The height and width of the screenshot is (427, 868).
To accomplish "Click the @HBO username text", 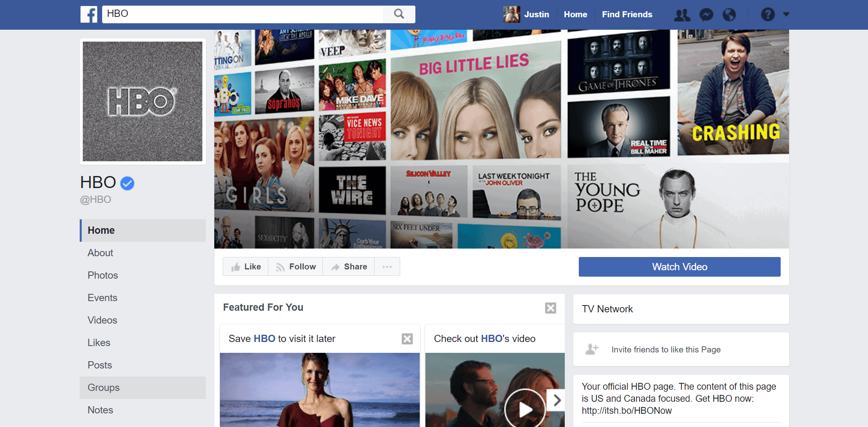I will pyautogui.click(x=96, y=200).
